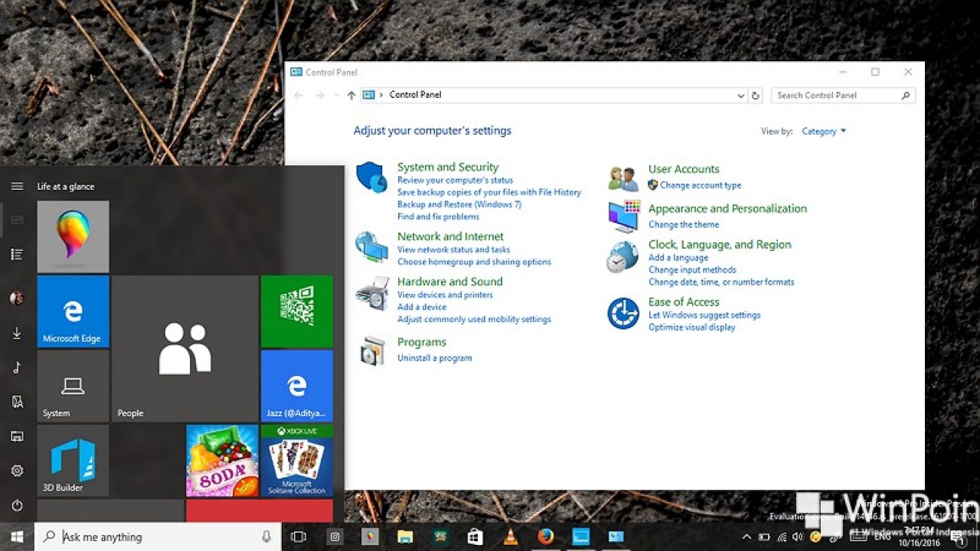Click the Windows Start button

point(17,537)
